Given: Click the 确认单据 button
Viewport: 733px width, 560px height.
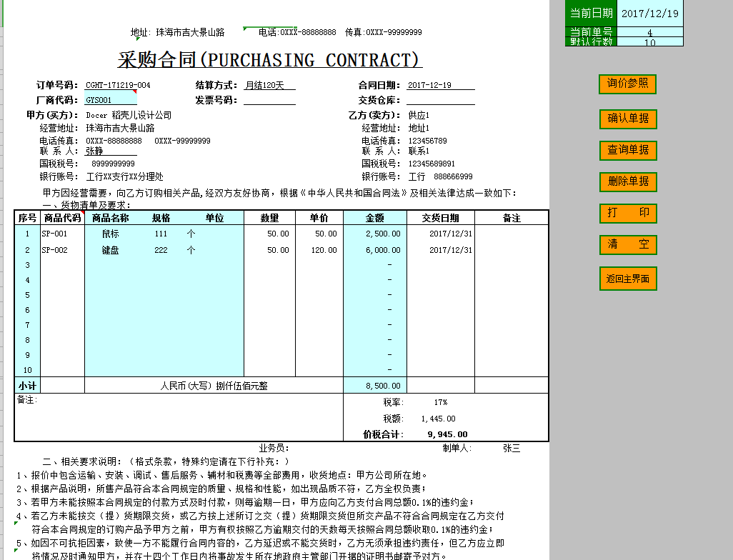Looking at the screenshot, I should tap(627, 119).
